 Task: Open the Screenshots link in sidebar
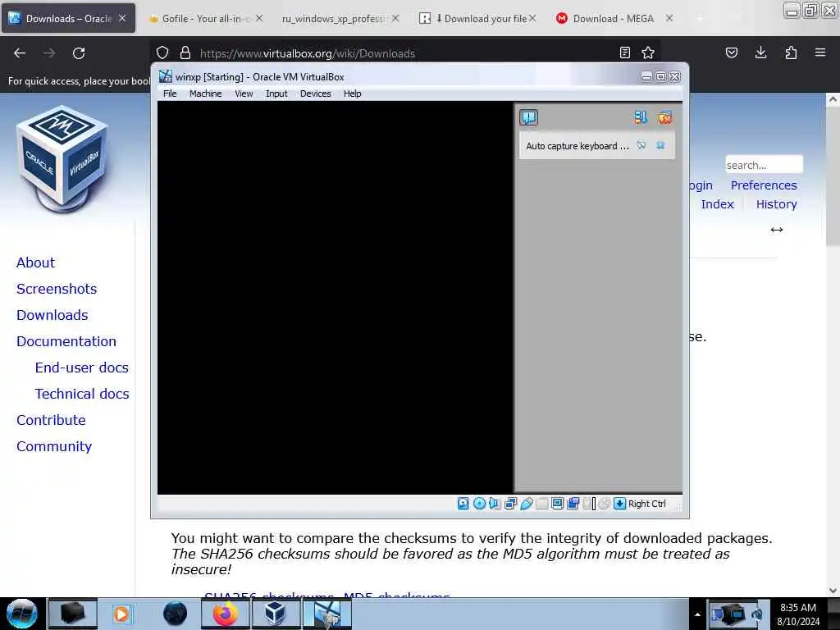57,289
